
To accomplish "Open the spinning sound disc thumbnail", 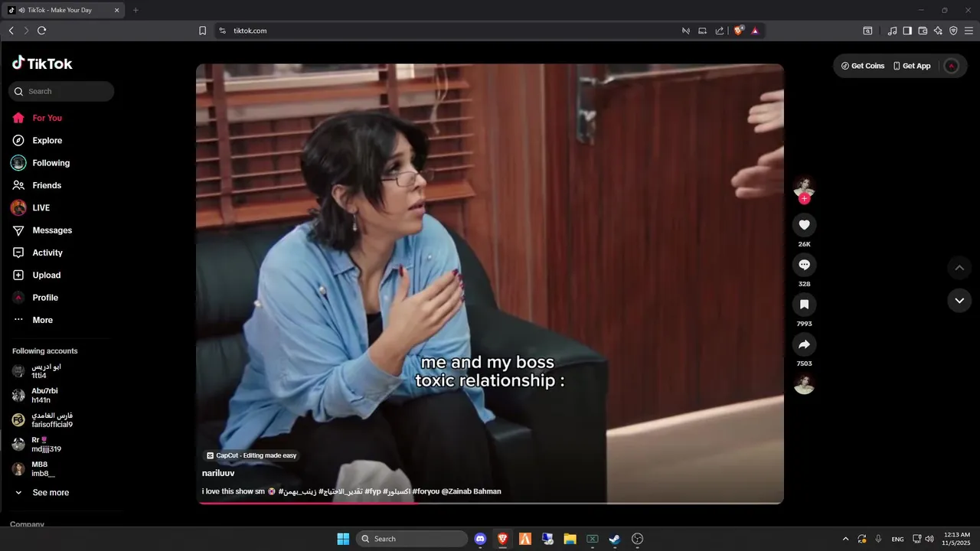I will point(804,384).
